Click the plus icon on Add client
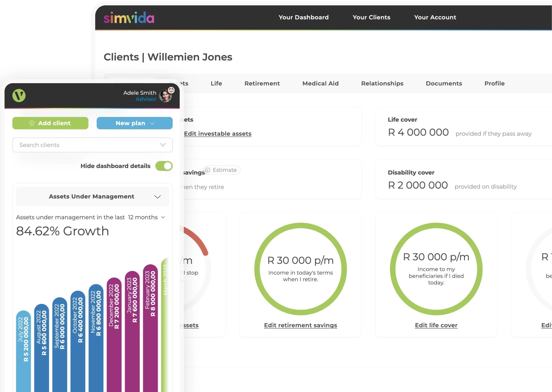The image size is (552, 392). [x=32, y=123]
